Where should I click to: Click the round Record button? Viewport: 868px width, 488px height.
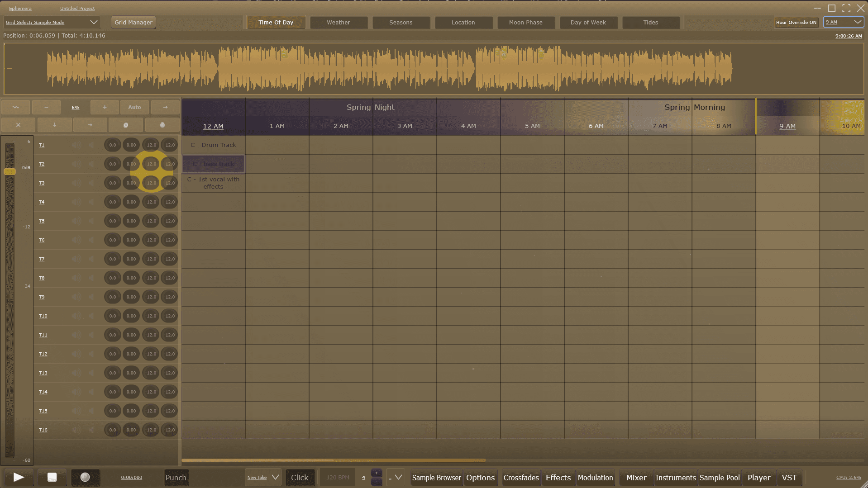[85, 477]
